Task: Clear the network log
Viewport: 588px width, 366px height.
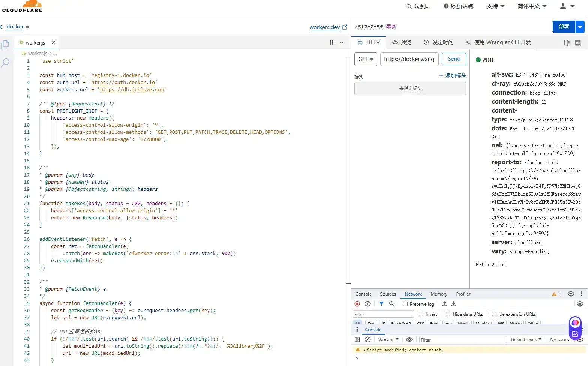Action: tap(368, 304)
